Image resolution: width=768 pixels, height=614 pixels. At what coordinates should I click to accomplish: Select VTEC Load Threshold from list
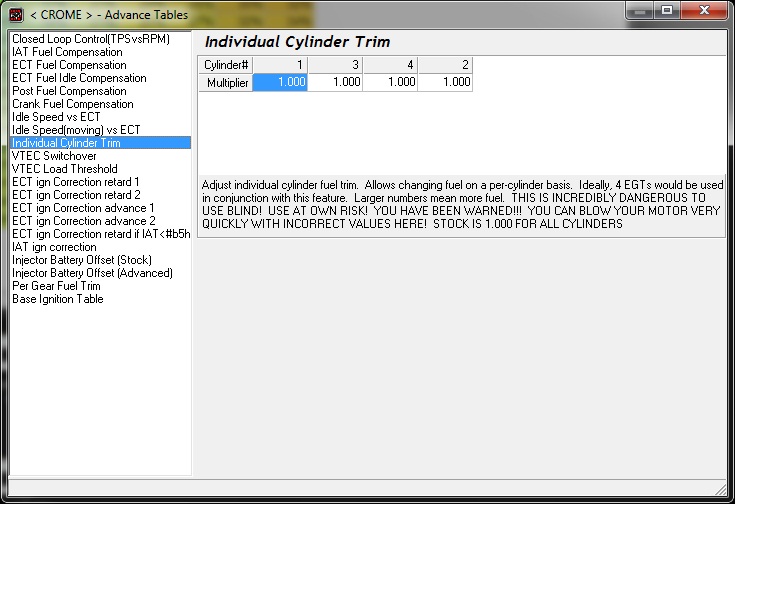(65, 169)
